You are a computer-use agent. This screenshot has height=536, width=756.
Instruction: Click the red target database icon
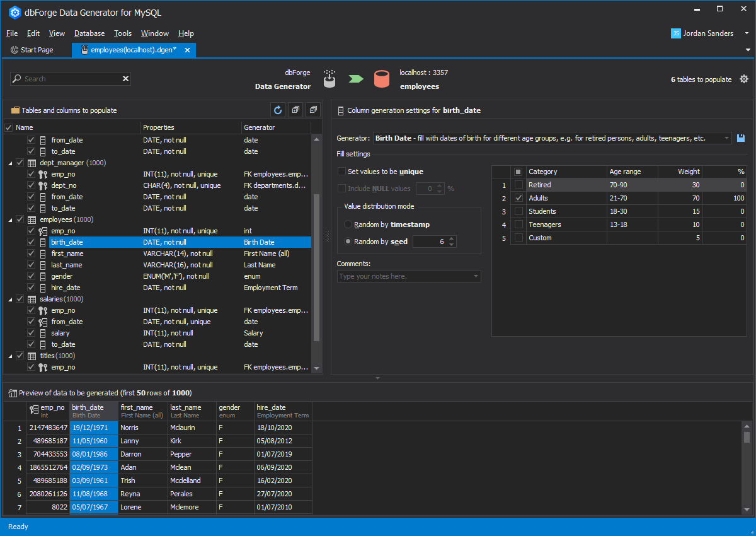(x=381, y=79)
